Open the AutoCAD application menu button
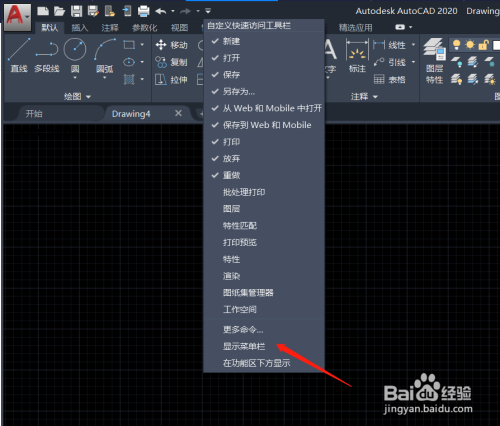This screenshot has height=426, width=500. coord(18,17)
